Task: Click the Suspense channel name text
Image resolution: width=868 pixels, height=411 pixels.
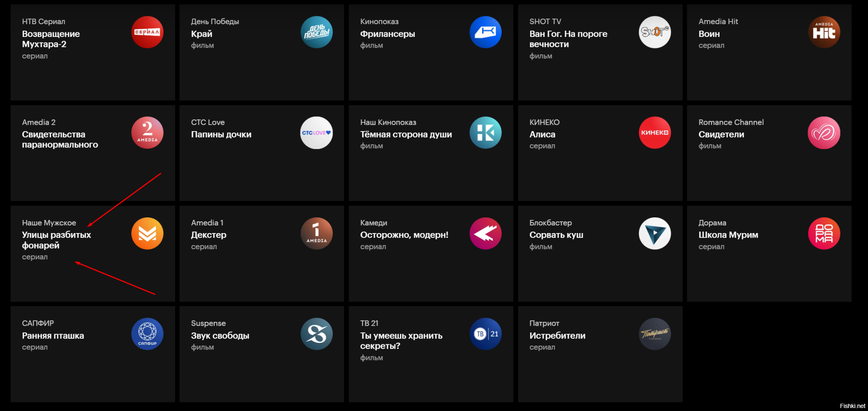Action: pos(208,324)
